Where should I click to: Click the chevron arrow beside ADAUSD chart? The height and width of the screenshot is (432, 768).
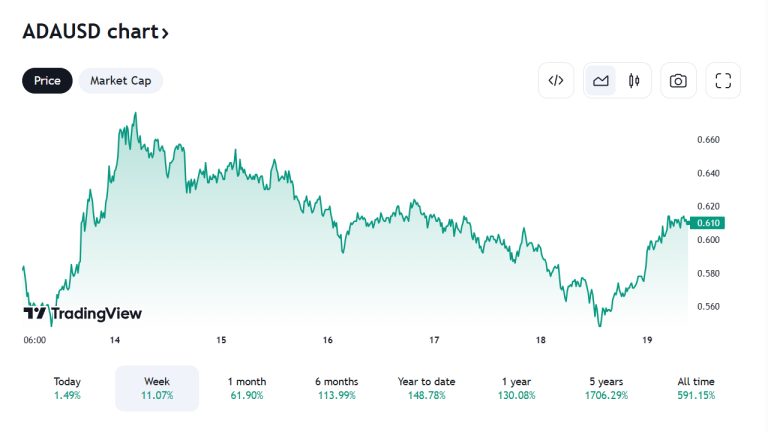tap(165, 33)
